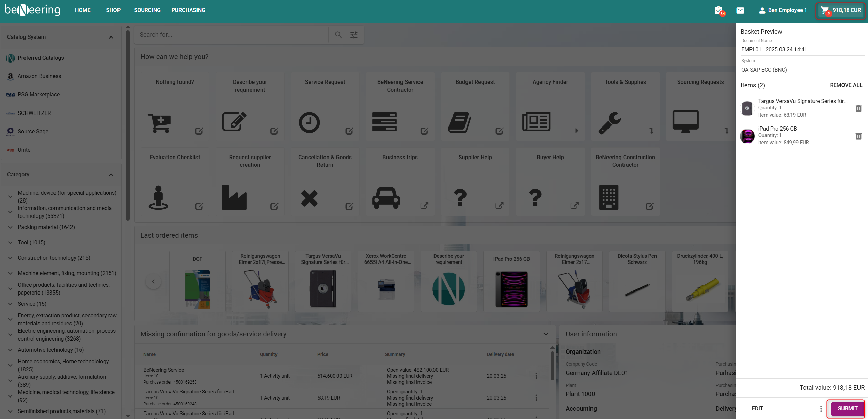Open approvals icon with 54 badge

(719, 10)
